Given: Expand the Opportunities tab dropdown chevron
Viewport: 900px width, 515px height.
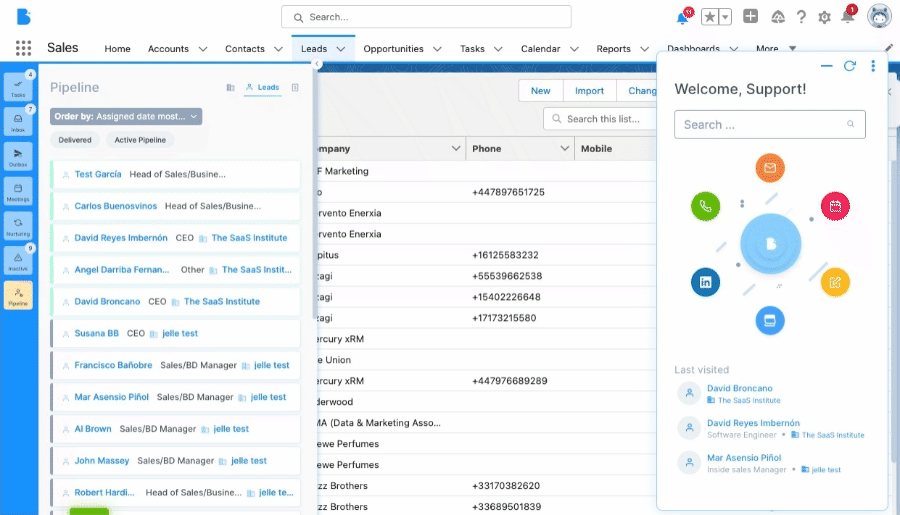Looking at the screenshot, I should (x=437, y=49).
